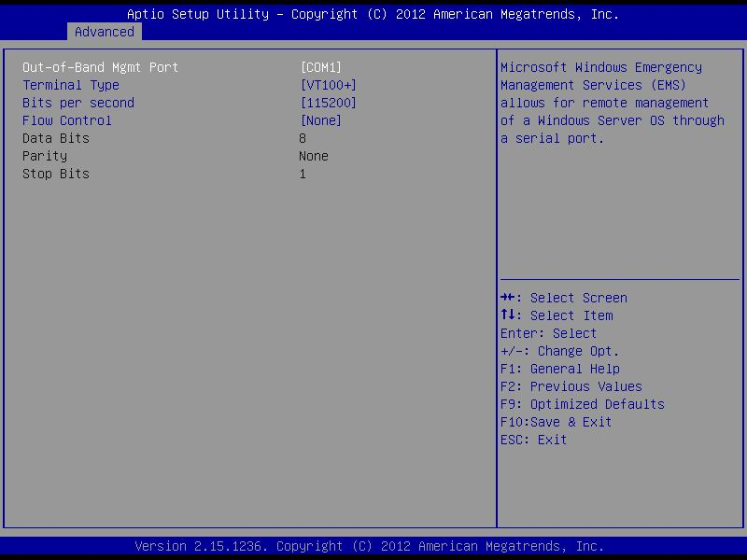Click the Stop Bits value 1
The height and width of the screenshot is (560, 747).
pyautogui.click(x=303, y=174)
